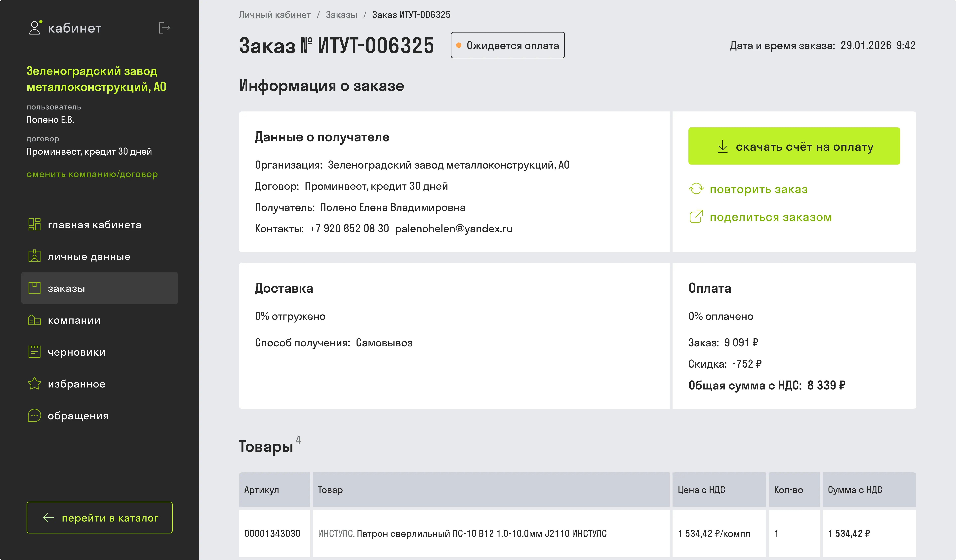Click the 0% отгружено status text

(290, 316)
